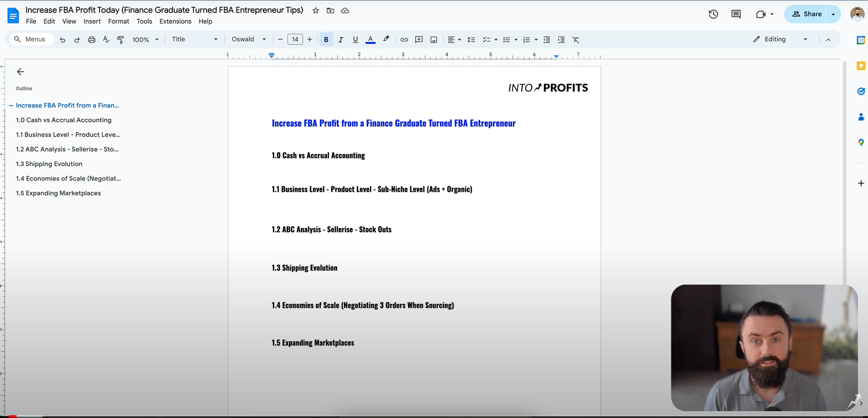Open the Edit menu
868x418 pixels.
click(x=49, y=21)
